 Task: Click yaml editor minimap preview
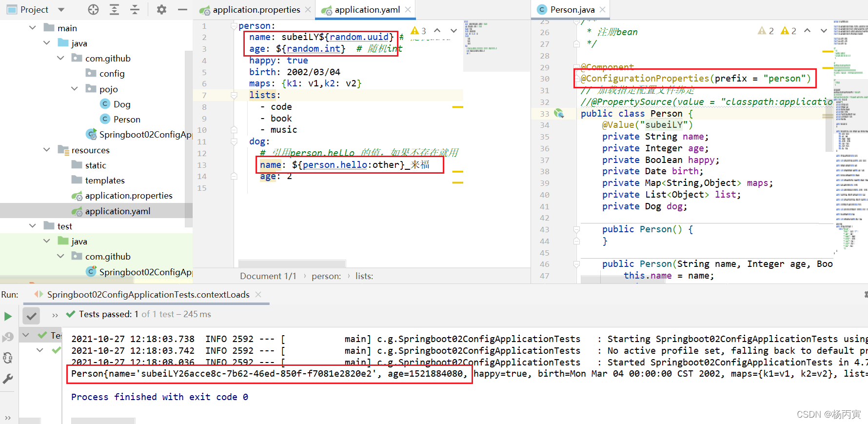(x=496, y=46)
